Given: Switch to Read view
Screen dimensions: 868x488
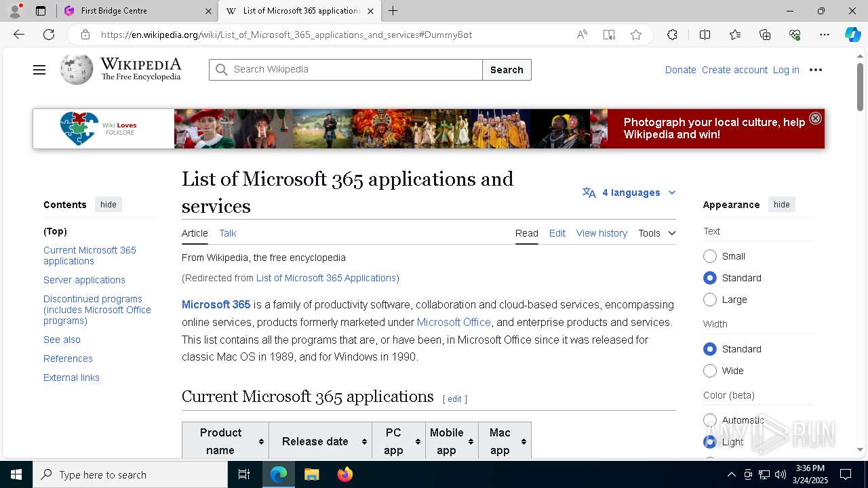Looking at the screenshot, I should click(x=526, y=233).
